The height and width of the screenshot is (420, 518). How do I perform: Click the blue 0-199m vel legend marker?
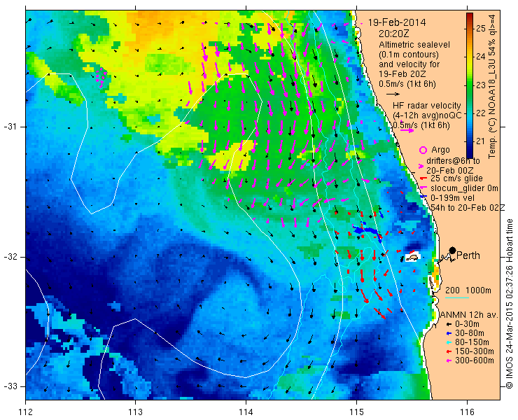pyautogui.click(x=423, y=197)
